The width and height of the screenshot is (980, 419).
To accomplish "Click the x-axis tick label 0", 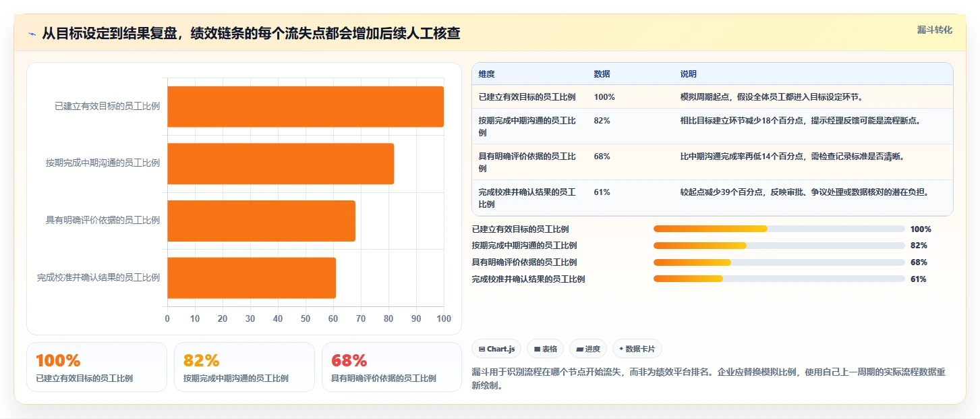I will (x=167, y=318).
